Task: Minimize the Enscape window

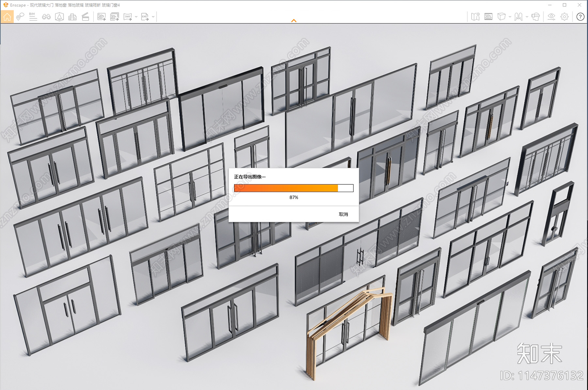Action: click(550, 5)
